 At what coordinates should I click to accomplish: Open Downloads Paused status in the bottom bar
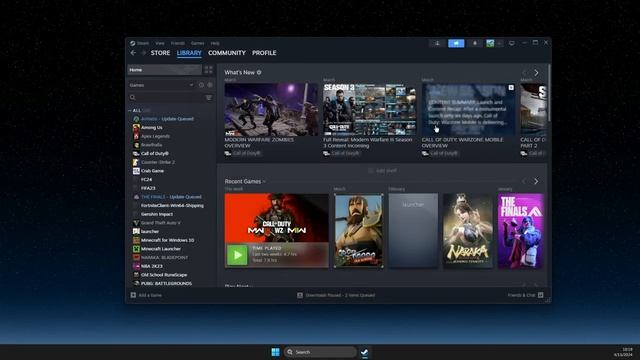336,295
